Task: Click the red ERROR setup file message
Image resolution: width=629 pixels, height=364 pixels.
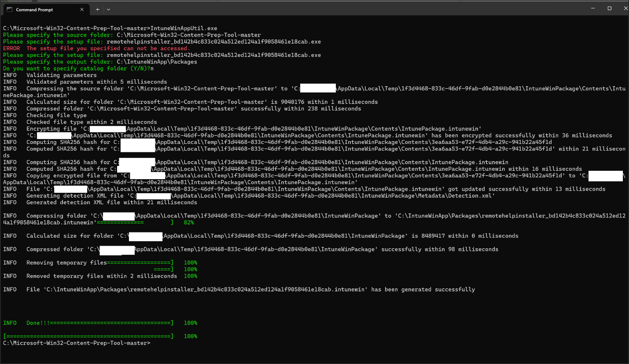Action: (96, 48)
